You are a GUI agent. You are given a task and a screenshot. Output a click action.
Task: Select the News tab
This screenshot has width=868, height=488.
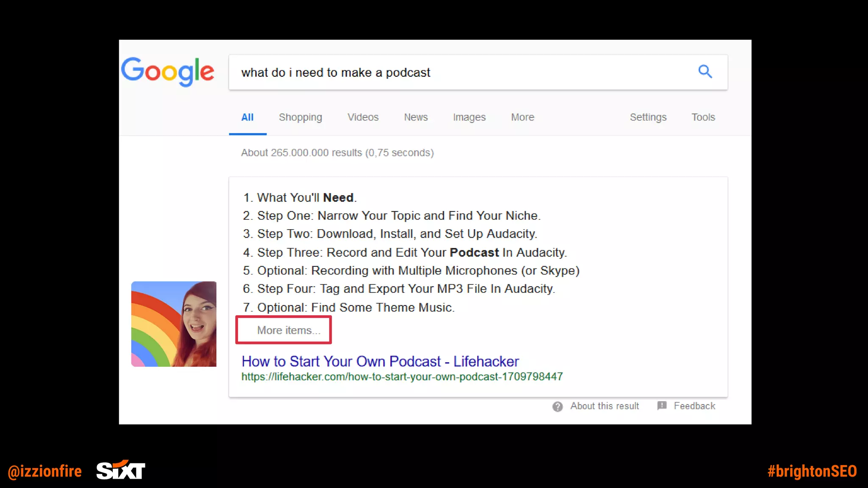coord(415,117)
